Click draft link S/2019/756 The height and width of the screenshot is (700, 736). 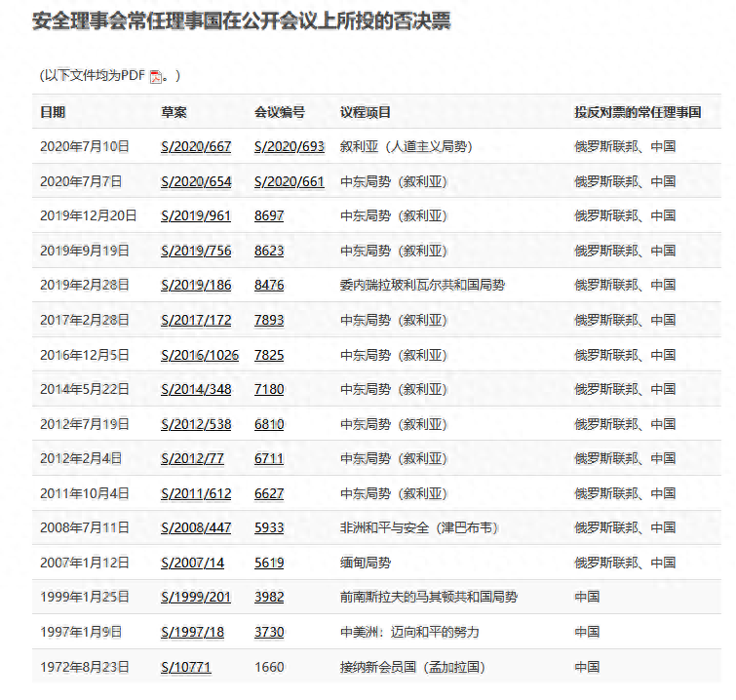click(196, 251)
